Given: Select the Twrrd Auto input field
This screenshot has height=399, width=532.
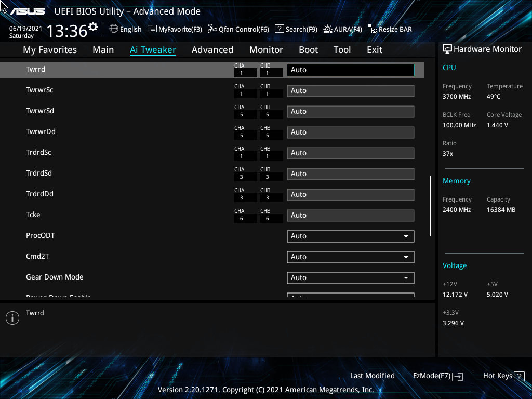Looking at the screenshot, I should (x=350, y=70).
